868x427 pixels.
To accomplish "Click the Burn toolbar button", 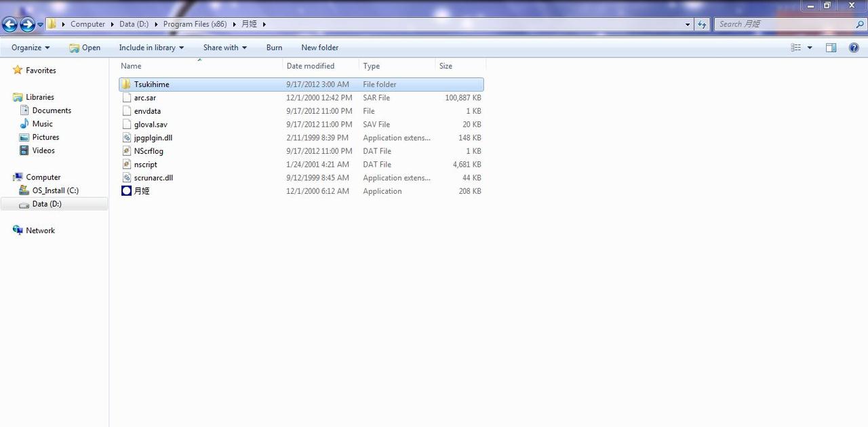I will pyautogui.click(x=274, y=47).
